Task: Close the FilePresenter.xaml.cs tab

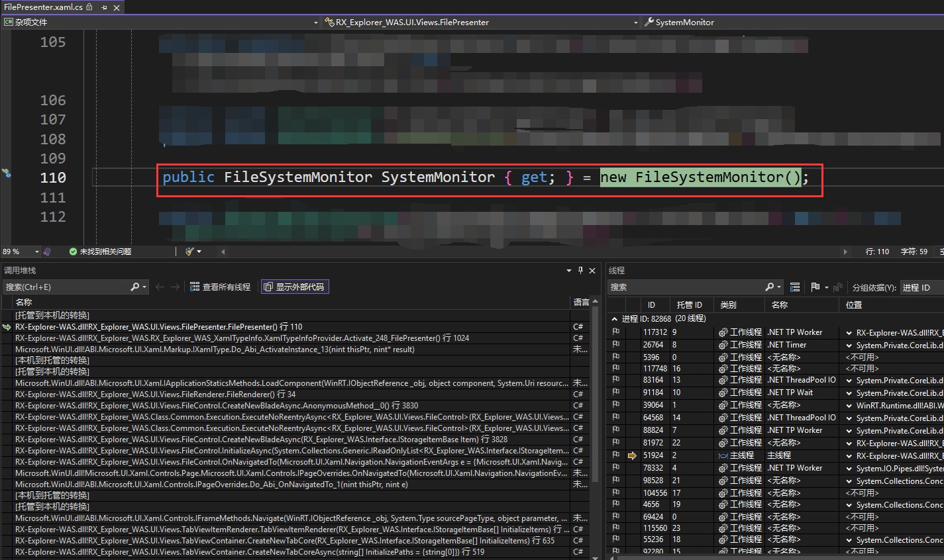Action: click(117, 7)
